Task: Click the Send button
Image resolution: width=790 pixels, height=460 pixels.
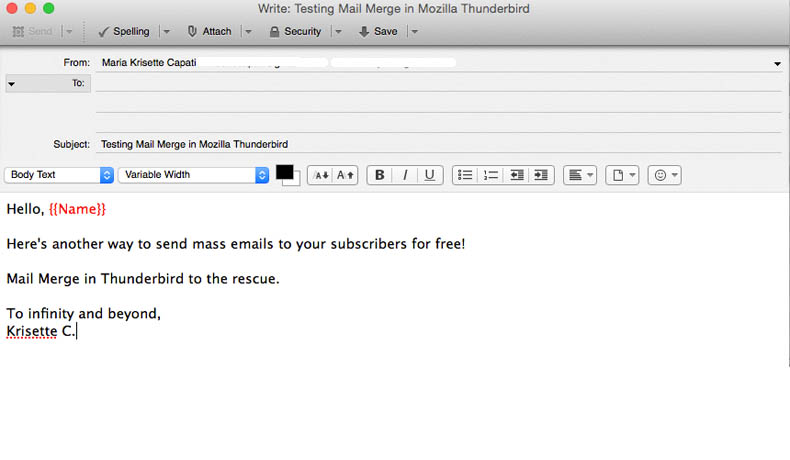Action: (32, 31)
